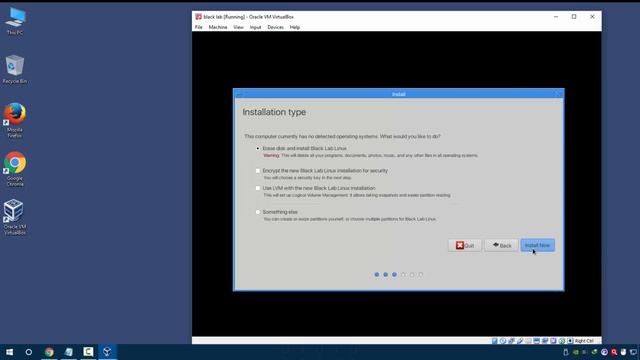Click the Back button in installer
Screen dimensions: 640x360
click(x=501, y=245)
